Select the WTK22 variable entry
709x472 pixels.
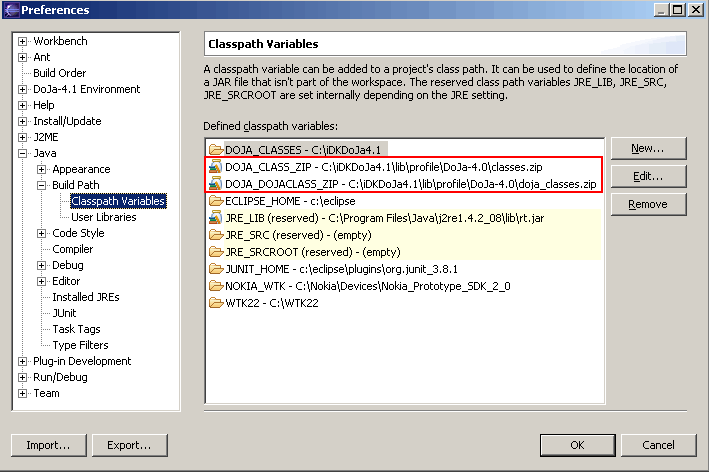pyautogui.click(x=272, y=303)
